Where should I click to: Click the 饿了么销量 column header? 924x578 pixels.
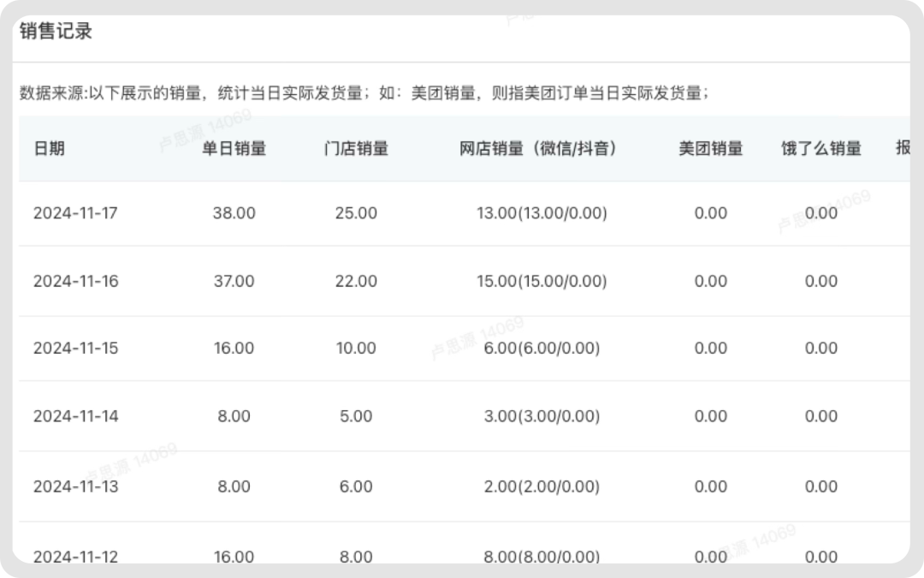point(820,148)
